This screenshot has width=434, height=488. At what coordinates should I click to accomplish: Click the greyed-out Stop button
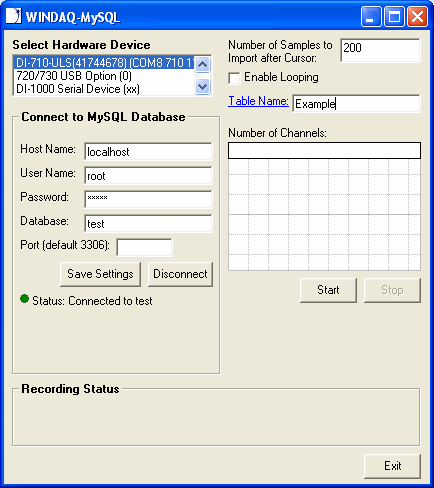[392, 290]
